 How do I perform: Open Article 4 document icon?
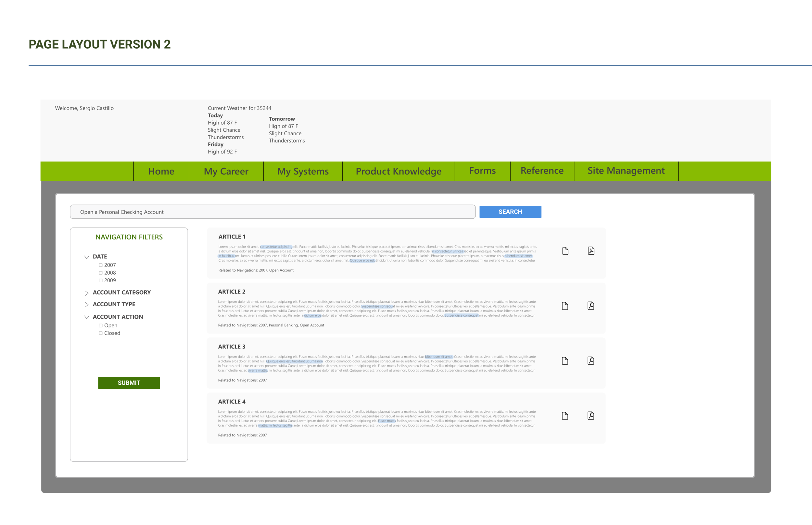pyautogui.click(x=565, y=416)
